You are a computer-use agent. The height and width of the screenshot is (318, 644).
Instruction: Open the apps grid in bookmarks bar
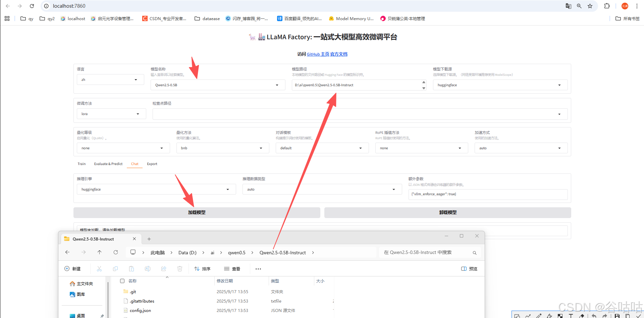coord(7,18)
